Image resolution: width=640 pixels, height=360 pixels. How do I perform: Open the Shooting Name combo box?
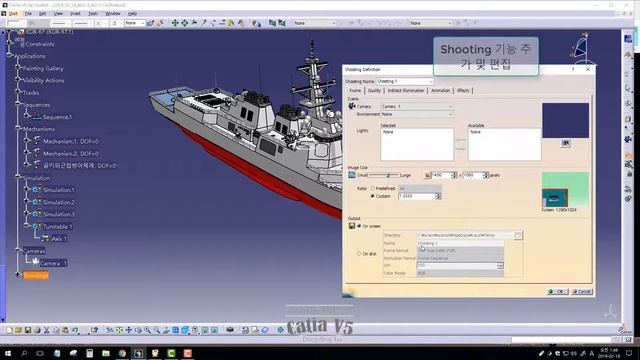pos(405,82)
